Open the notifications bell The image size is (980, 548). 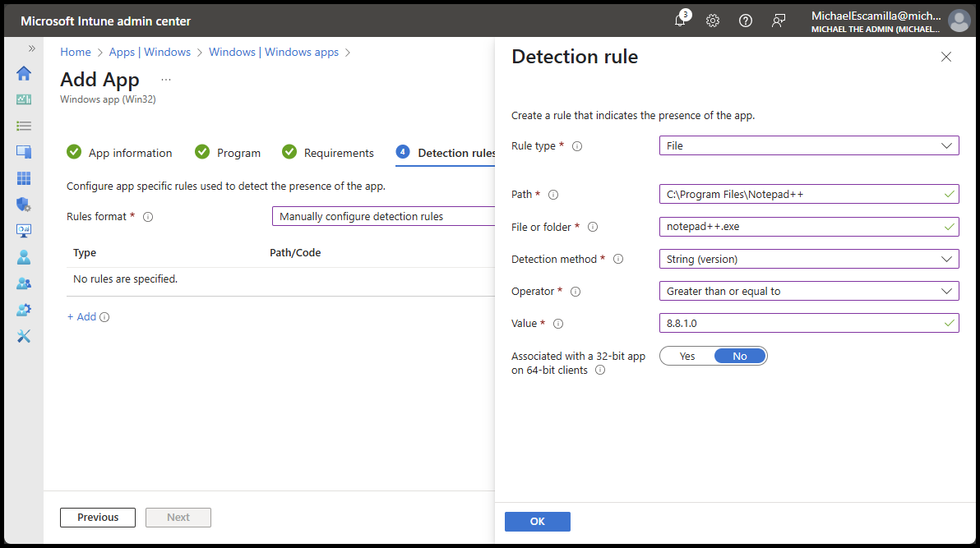680,21
